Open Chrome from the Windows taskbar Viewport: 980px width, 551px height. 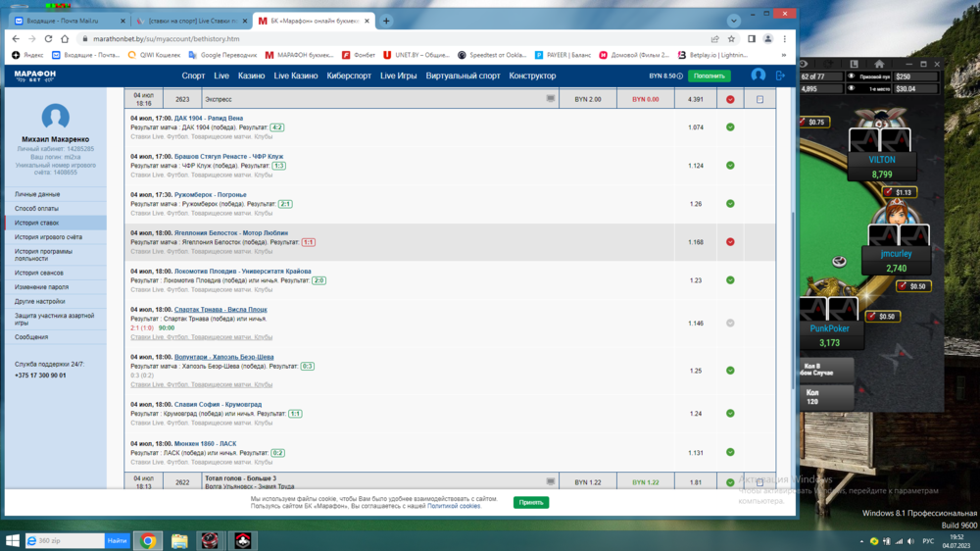[x=148, y=540]
